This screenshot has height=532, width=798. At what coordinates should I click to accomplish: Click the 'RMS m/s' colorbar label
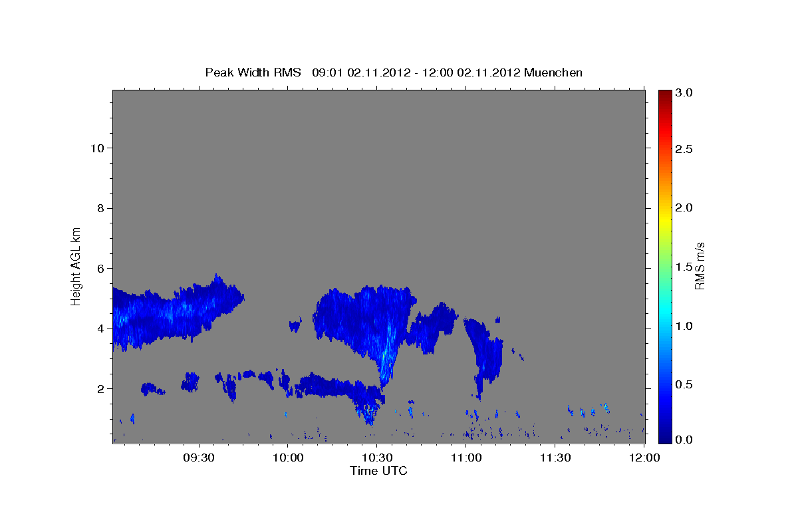coord(699,266)
